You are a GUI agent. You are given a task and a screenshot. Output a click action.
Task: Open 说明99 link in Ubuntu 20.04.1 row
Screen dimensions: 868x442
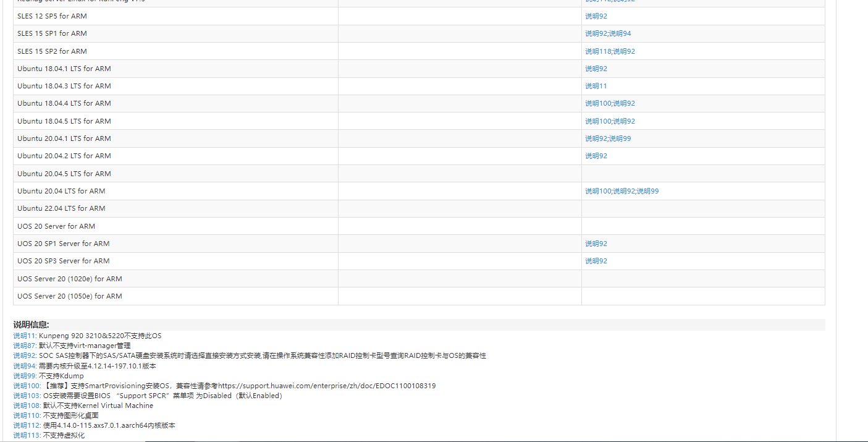(x=620, y=138)
